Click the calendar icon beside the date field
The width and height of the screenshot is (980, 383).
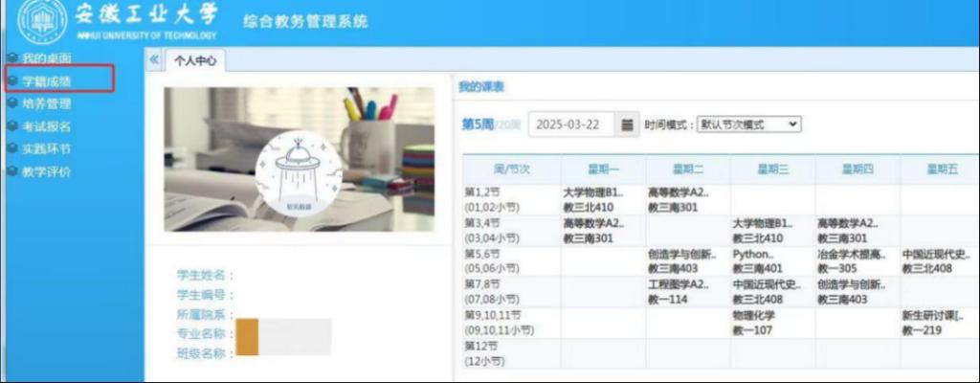click(x=628, y=124)
